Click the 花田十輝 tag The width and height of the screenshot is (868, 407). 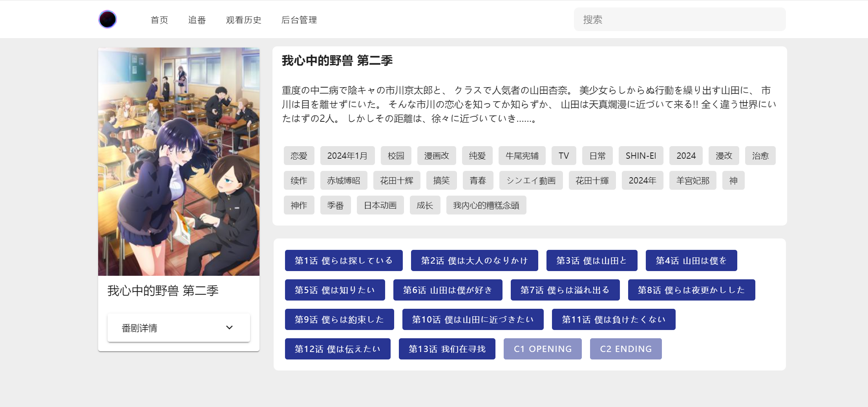[592, 180]
